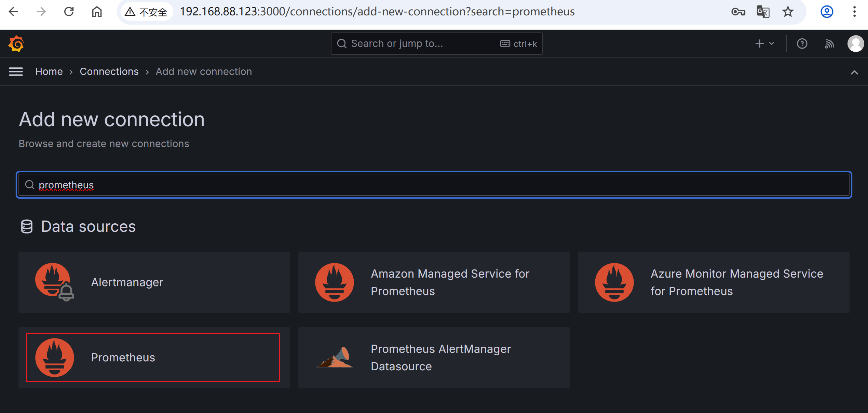Go to Home breadcrumb

click(49, 71)
